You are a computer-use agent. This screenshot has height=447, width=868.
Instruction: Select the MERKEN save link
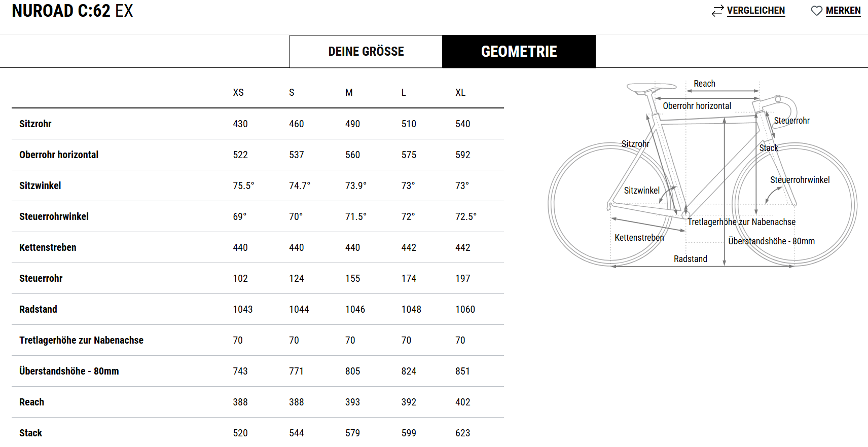coord(843,11)
